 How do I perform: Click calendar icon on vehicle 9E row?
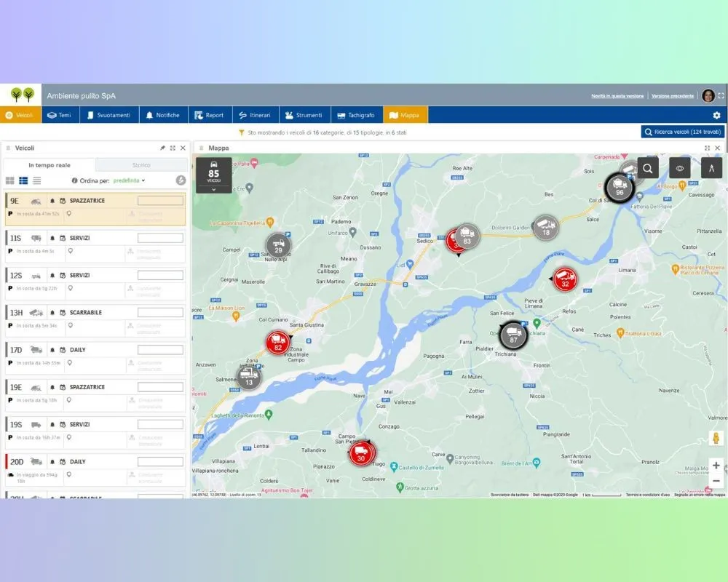click(x=63, y=201)
